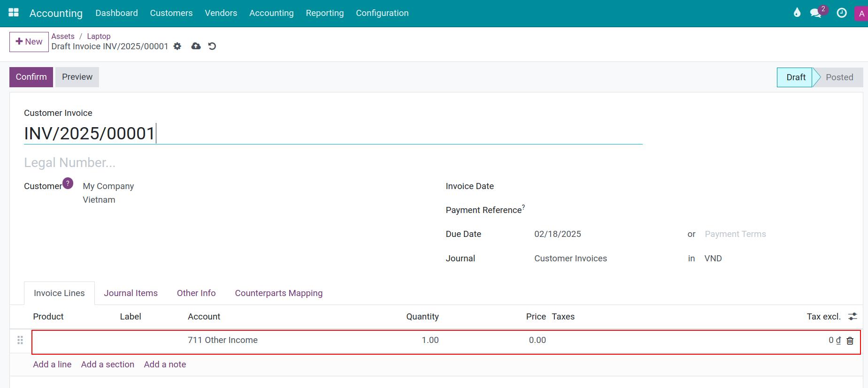Click the cloud save icon
Screen dimensions: 868x388
click(196, 46)
